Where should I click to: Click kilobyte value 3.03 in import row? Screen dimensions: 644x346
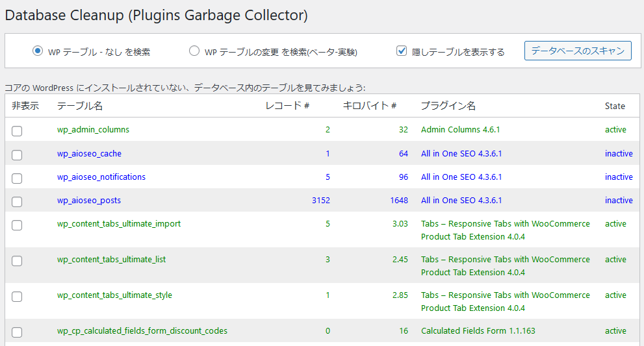point(400,224)
